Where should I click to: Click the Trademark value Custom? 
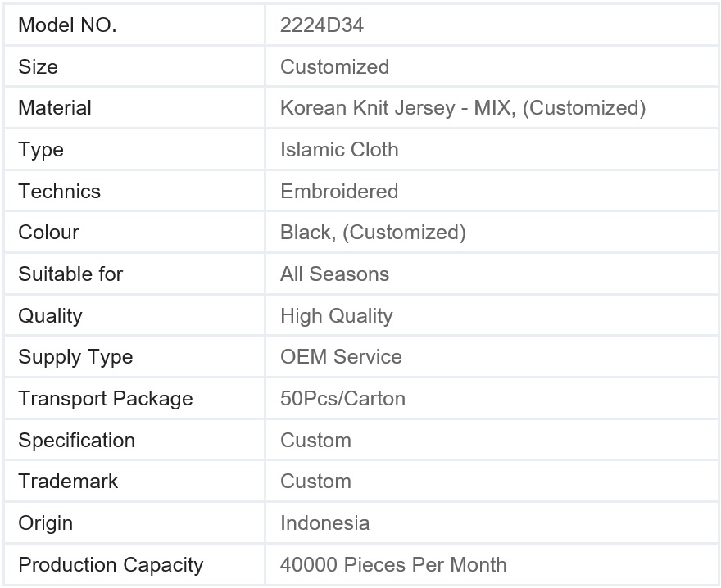pos(316,482)
